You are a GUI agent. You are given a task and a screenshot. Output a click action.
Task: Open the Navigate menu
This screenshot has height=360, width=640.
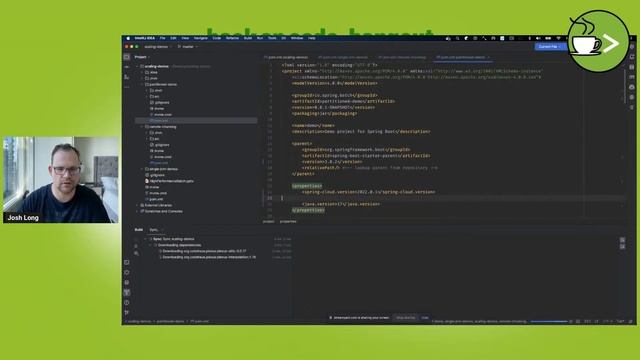200,38
